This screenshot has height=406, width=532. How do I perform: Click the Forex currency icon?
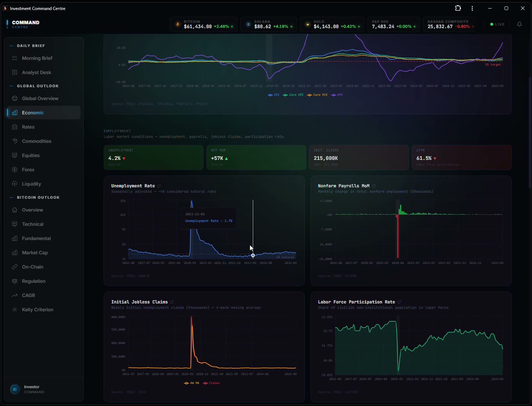(15, 170)
